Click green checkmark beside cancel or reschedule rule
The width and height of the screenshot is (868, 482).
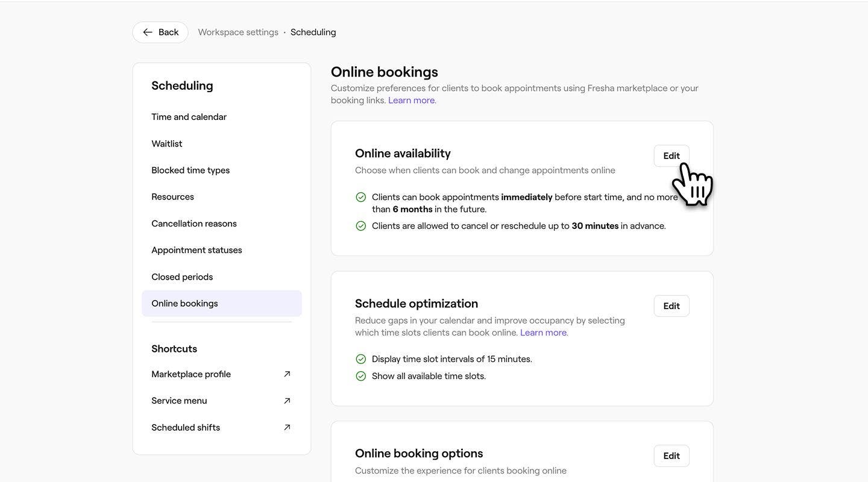pyautogui.click(x=361, y=226)
